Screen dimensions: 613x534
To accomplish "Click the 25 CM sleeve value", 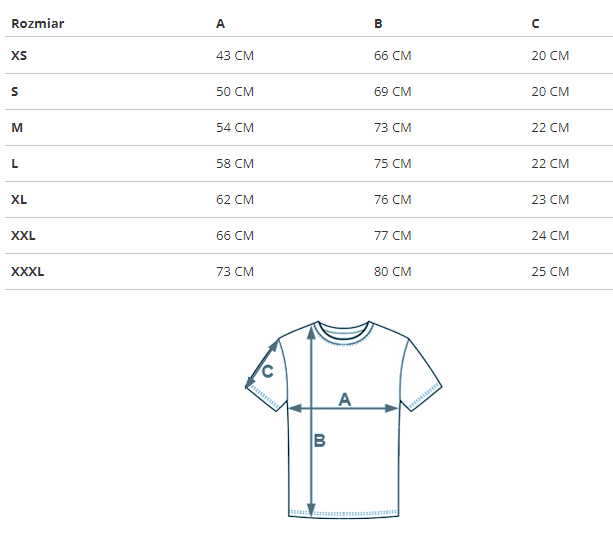I will click(x=550, y=272).
